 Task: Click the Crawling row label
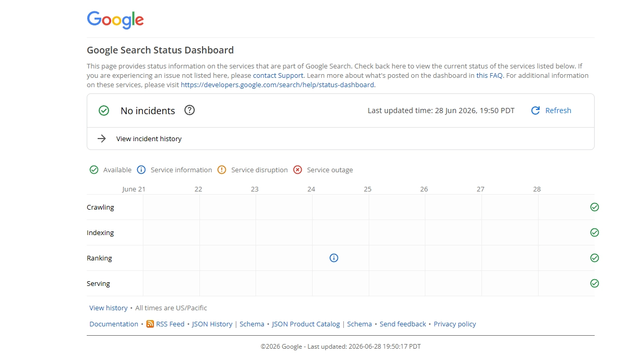tap(100, 207)
